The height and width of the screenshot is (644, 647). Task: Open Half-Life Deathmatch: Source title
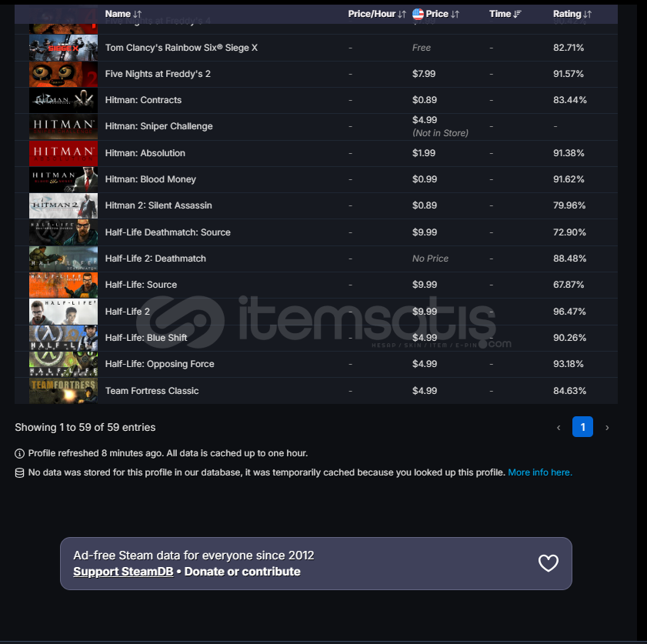click(168, 232)
